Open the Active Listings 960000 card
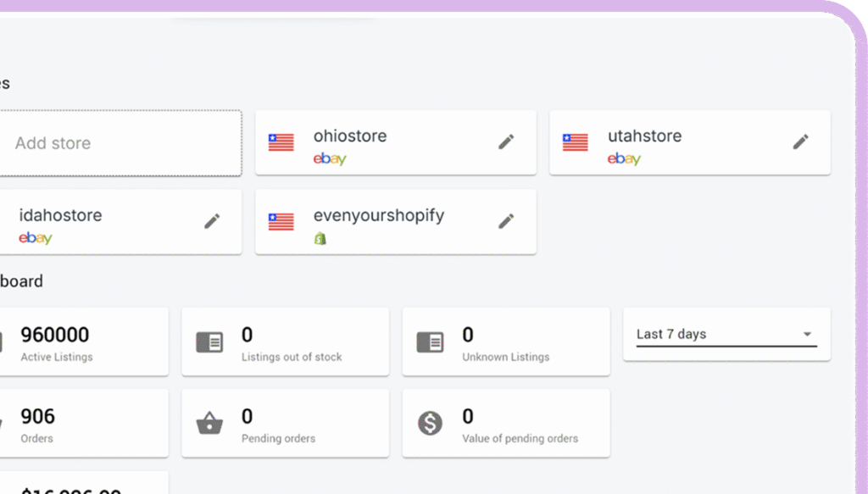Viewport: 868px width, 494px height. (84, 341)
